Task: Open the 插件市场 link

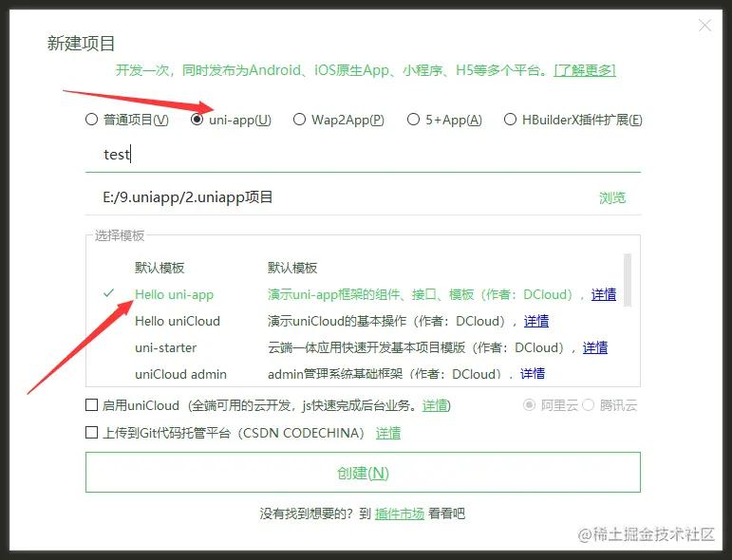Action: click(x=399, y=513)
